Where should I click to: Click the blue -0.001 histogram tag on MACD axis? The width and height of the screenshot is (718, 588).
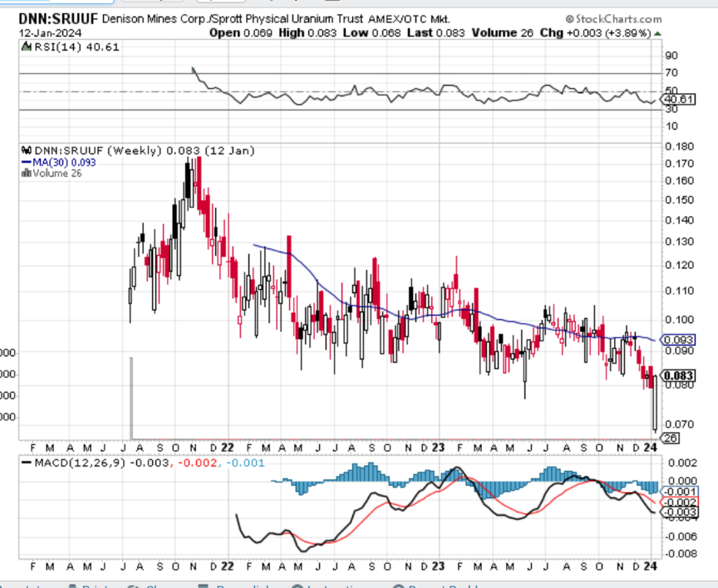coord(681,492)
